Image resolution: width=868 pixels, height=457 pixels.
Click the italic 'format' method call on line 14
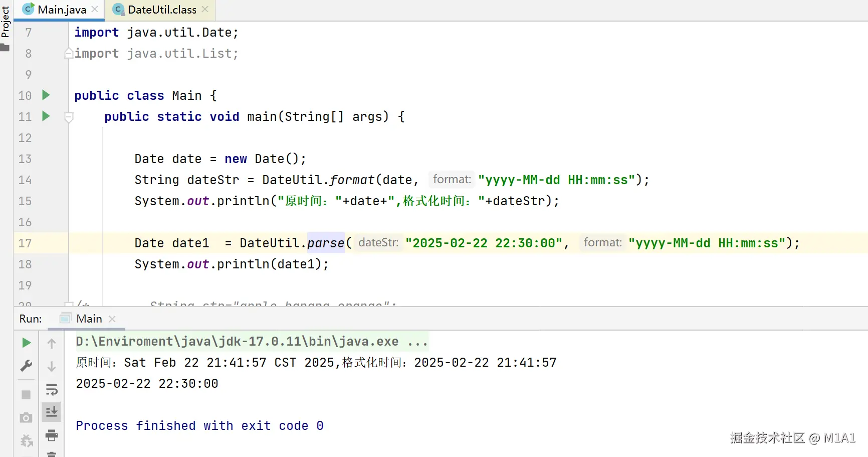352,180
